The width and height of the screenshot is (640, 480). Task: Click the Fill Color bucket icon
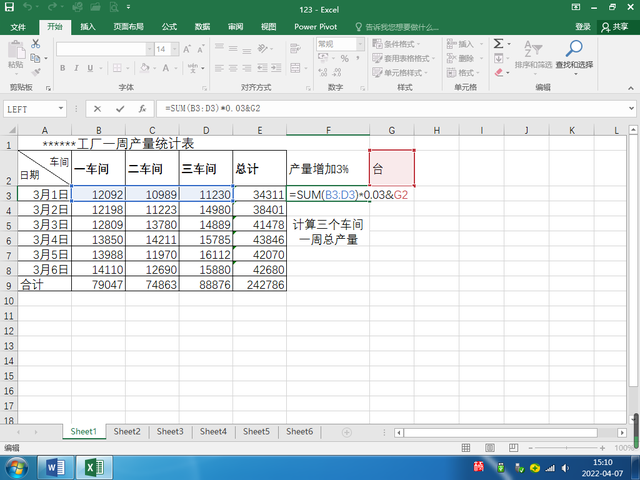144,68
